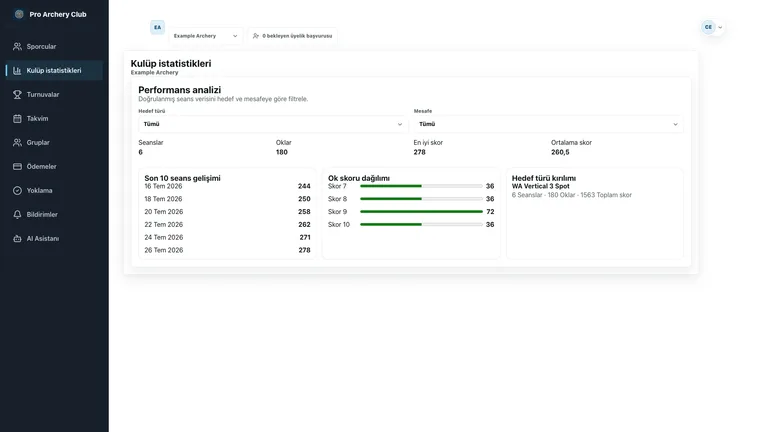Image resolution: width=768 pixels, height=432 pixels.
Task: Click the Bildirimler bell icon
Action: click(x=17, y=215)
